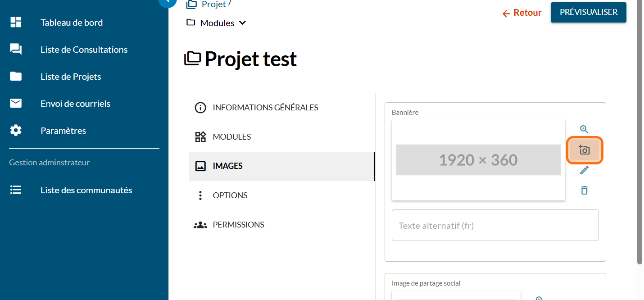The image size is (644, 300).
Task: Click the Tableau de bord dashboard icon
Action: (16, 23)
